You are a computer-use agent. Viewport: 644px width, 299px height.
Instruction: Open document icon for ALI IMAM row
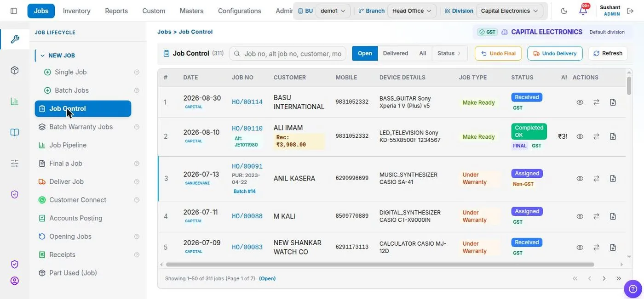click(x=613, y=136)
